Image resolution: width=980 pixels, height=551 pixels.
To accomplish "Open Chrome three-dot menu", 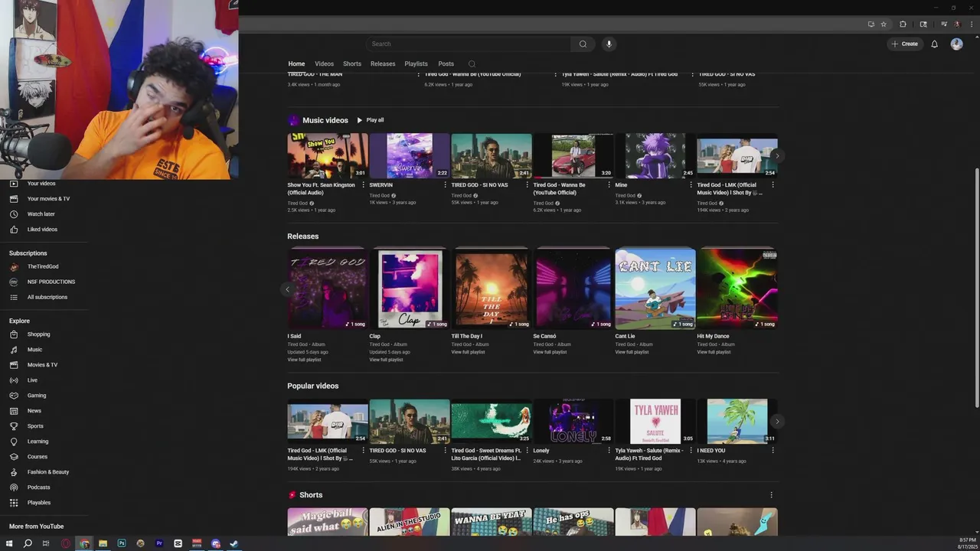I will tap(971, 24).
